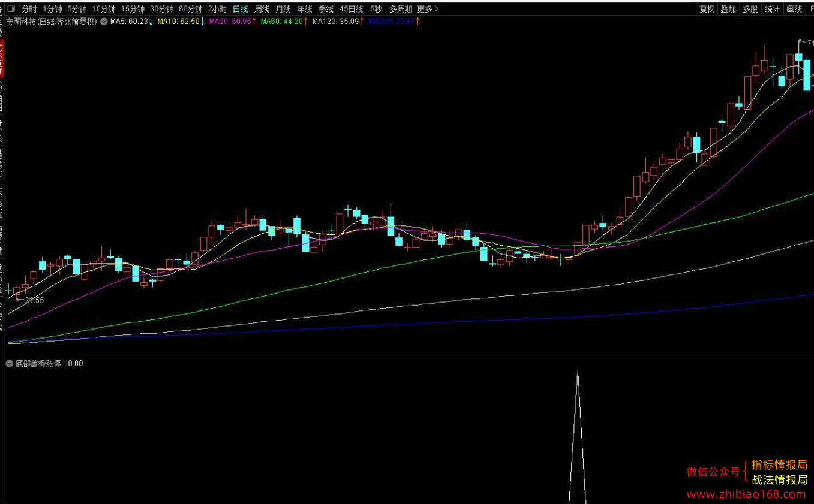Switch to 季线 quarterly chart
This screenshot has width=814, height=504.
click(326, 9)
